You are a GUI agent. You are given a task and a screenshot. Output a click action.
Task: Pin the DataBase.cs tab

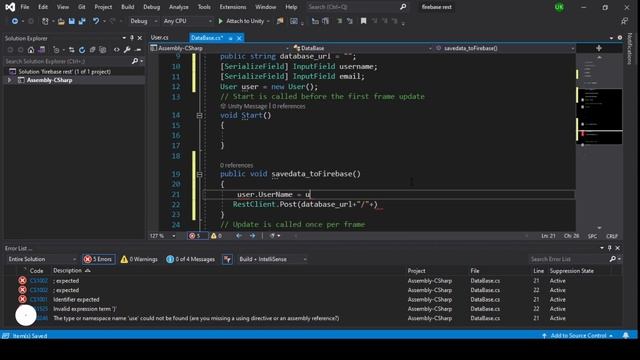pos(231,38)
